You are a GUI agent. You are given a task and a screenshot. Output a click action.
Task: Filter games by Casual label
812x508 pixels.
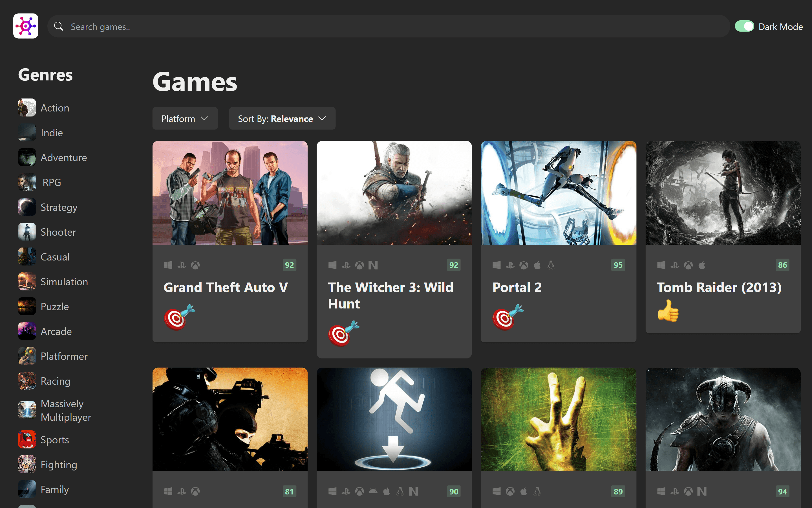[x=55, y=257]
